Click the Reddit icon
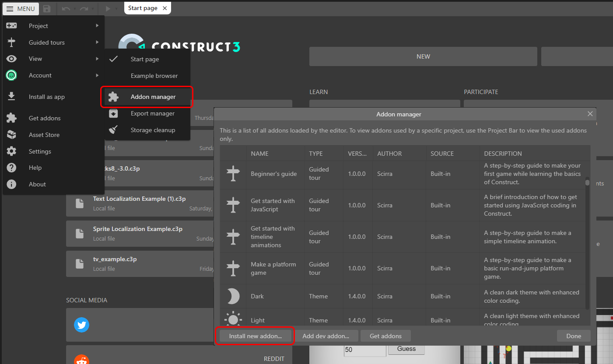 pyautogui.click(x=81, y=359)
